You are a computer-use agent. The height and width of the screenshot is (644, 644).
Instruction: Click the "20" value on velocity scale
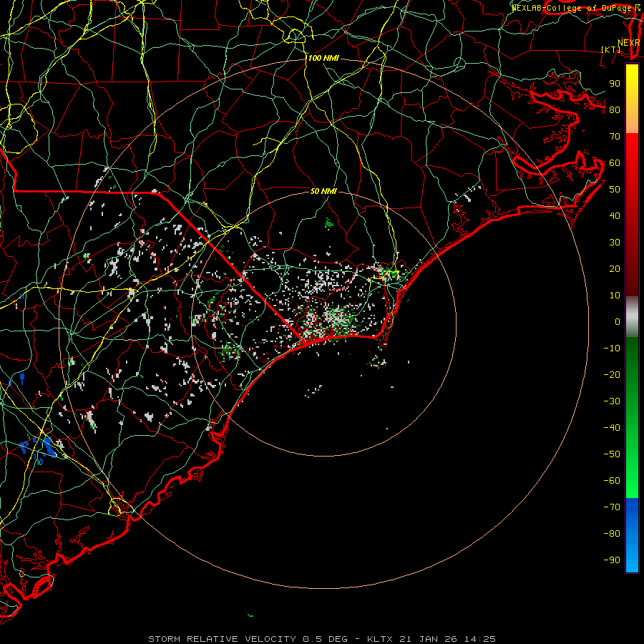point(615,269)
